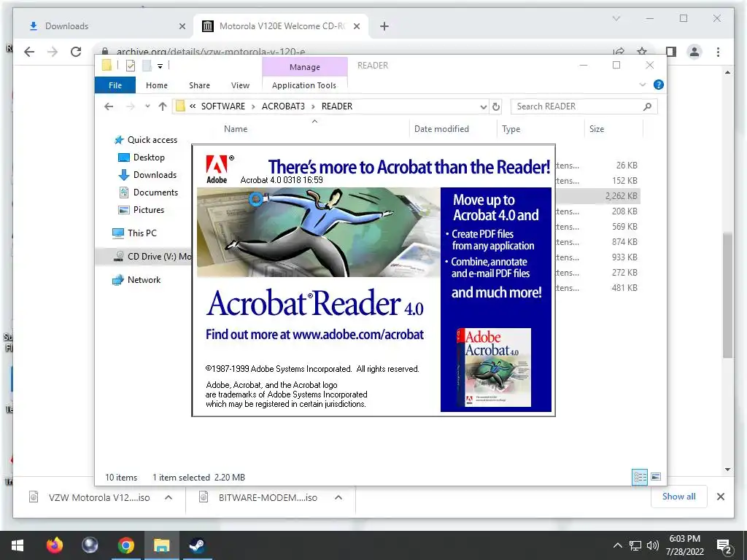The width and height of the screenshot is (747, 560).
Task: Switch to large icons view in status bar
Action: (x=656, y=477)
